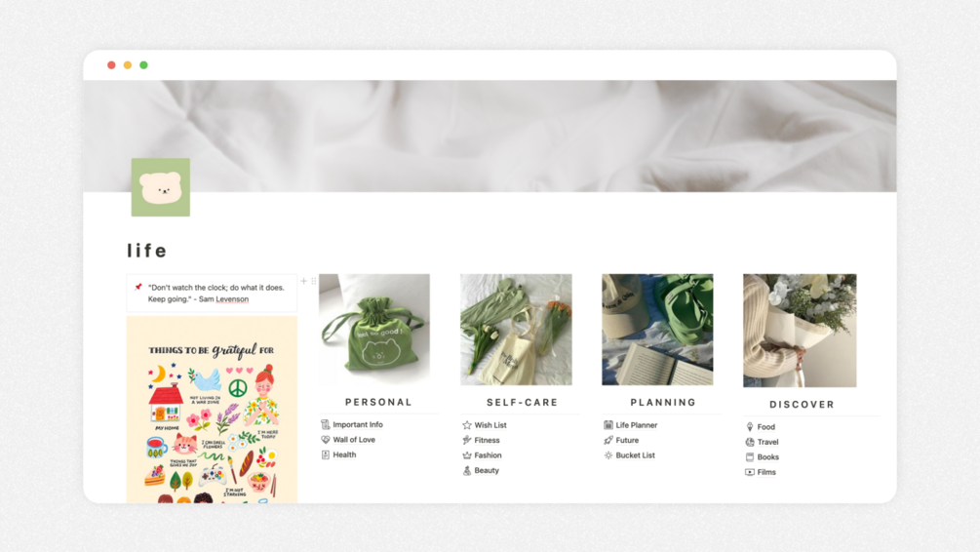980x552 pixels.
Task: Click the fabric cover image banner
Action: coord(490,136)
